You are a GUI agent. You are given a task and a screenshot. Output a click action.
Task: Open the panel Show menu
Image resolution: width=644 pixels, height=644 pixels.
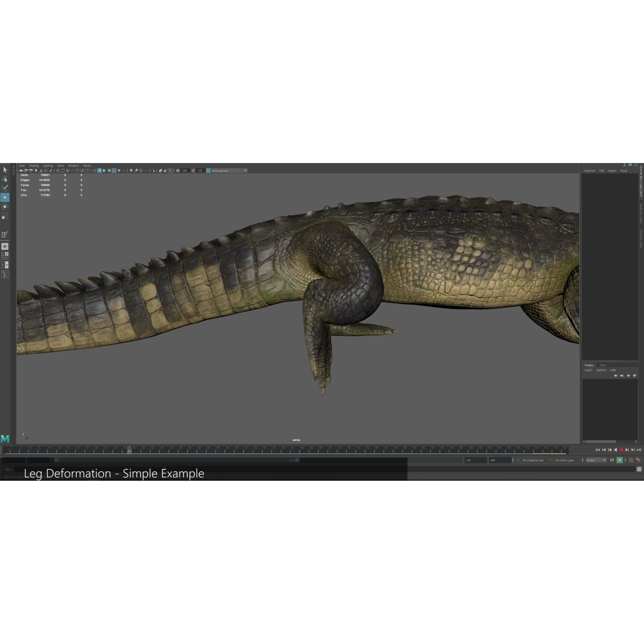point(61,166)
